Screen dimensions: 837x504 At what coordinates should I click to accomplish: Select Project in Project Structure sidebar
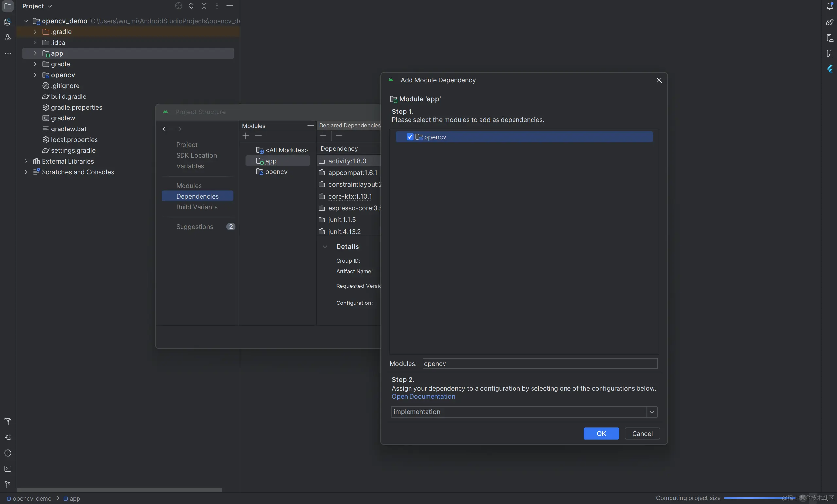point(187,145)
